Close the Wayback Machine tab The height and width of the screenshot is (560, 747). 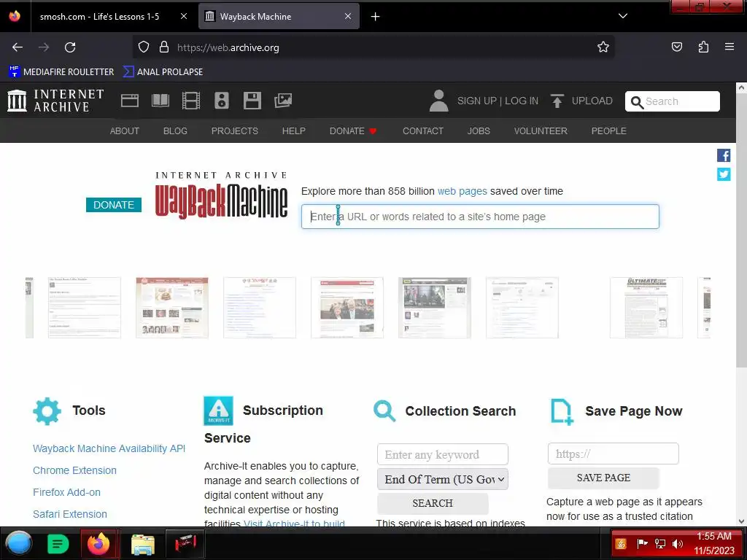pyautogui.click(x=348, y=16)
